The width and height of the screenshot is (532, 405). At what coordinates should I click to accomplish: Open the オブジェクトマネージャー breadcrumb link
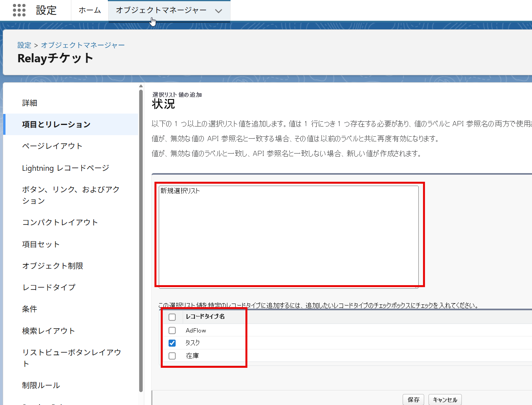83,45
